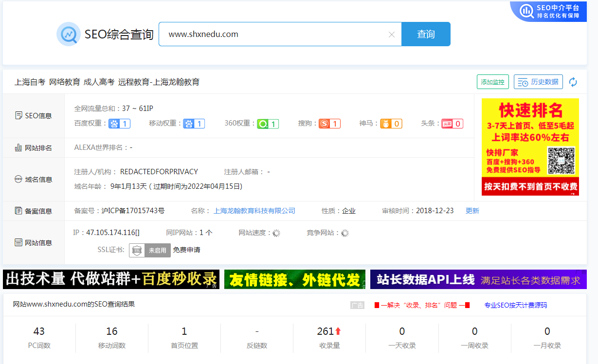The width and height of the screenshot is (598, 364).
Task: Click the 企业 nature link
Action: (x=349, y=211)
